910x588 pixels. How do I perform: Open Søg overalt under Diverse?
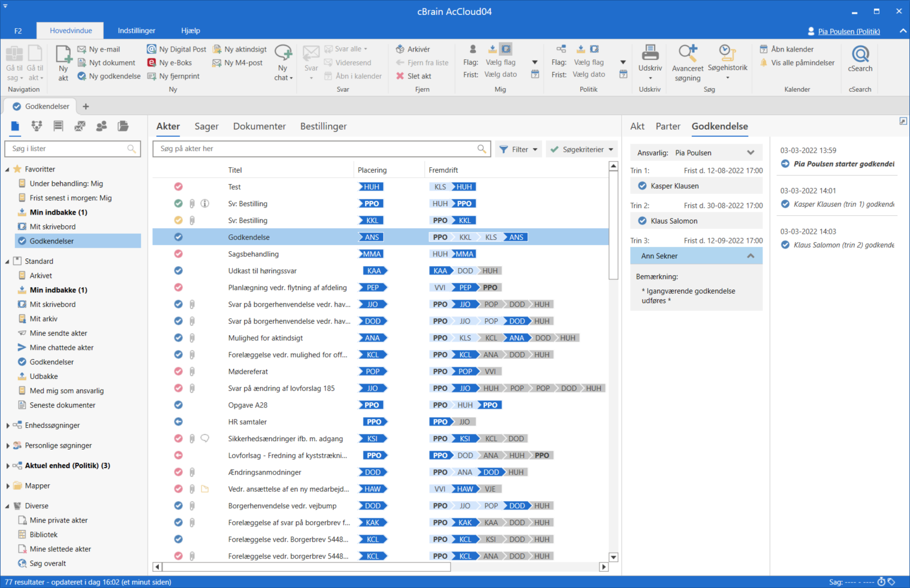point(47,563)
